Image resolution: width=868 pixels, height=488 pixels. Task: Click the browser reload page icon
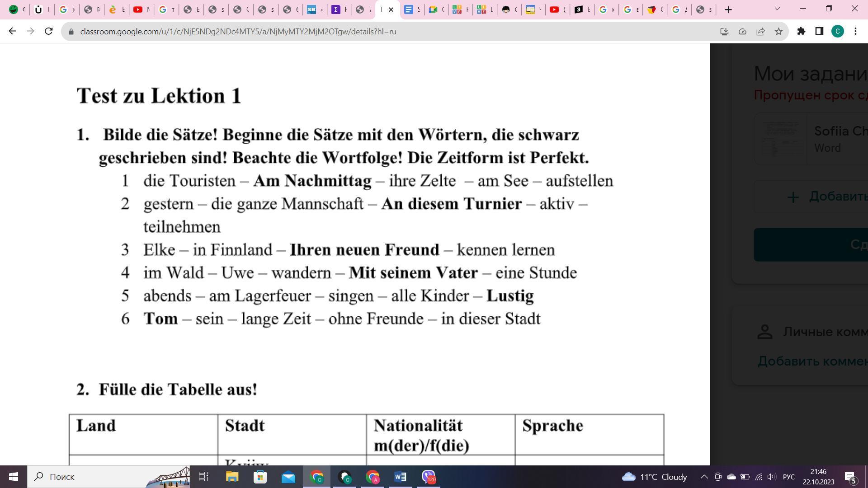(49, 31)
